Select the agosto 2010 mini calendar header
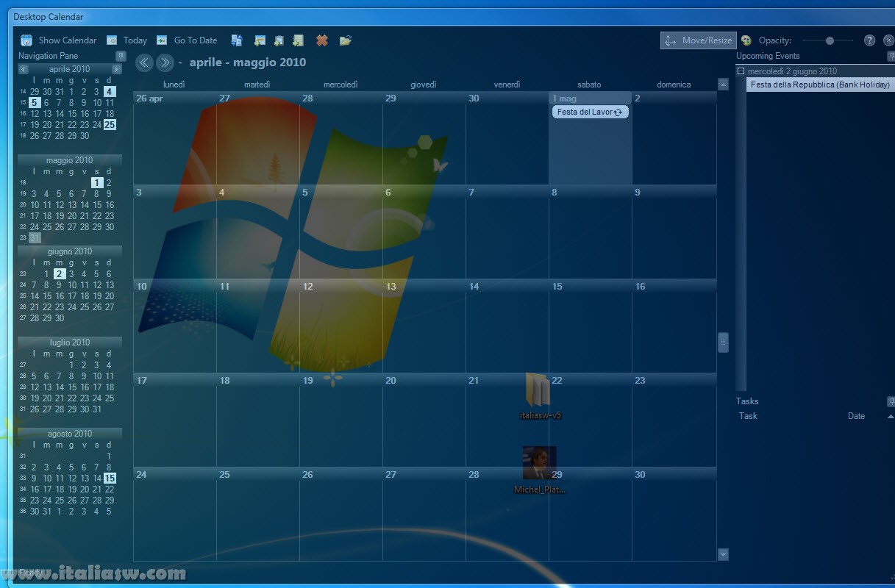 (x=70, y=434)
